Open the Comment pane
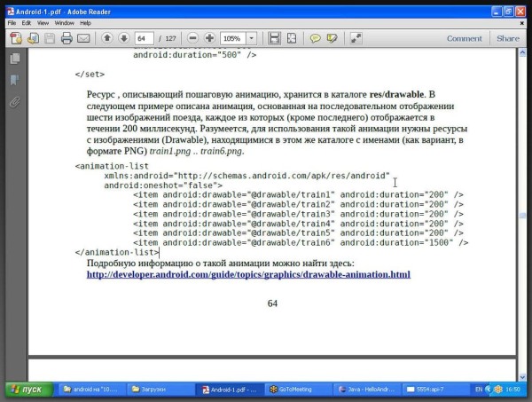The image size is (532, 402). click(x=464, y=39)
